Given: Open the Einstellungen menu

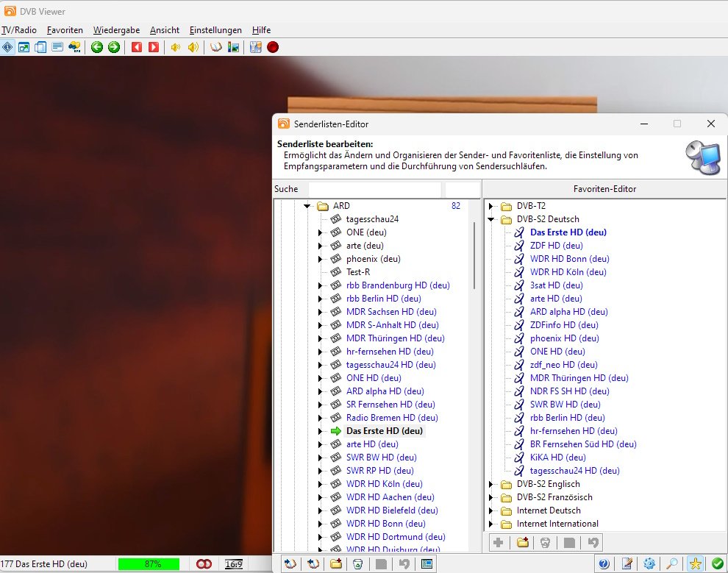Looking at the screenshot, I should click(x=215, y=30).
